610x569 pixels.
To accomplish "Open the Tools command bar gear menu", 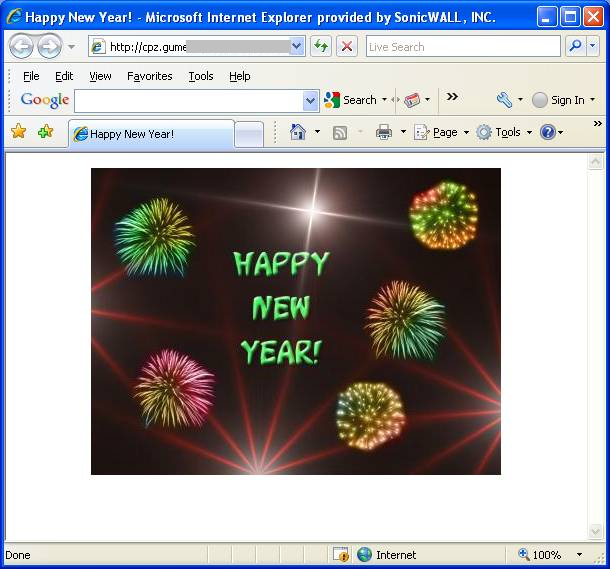I will [x=504, y=133].
